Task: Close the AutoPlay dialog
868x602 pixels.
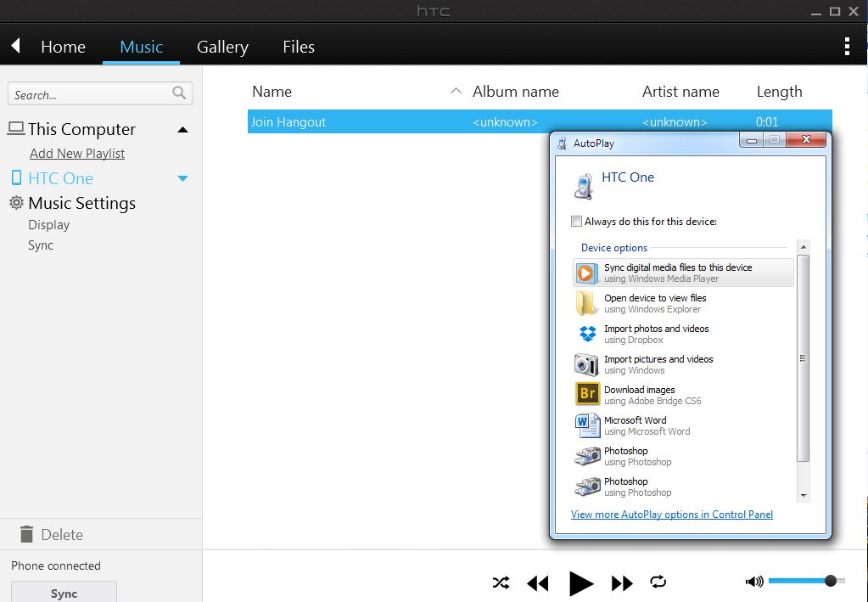Action: [806, 139]
